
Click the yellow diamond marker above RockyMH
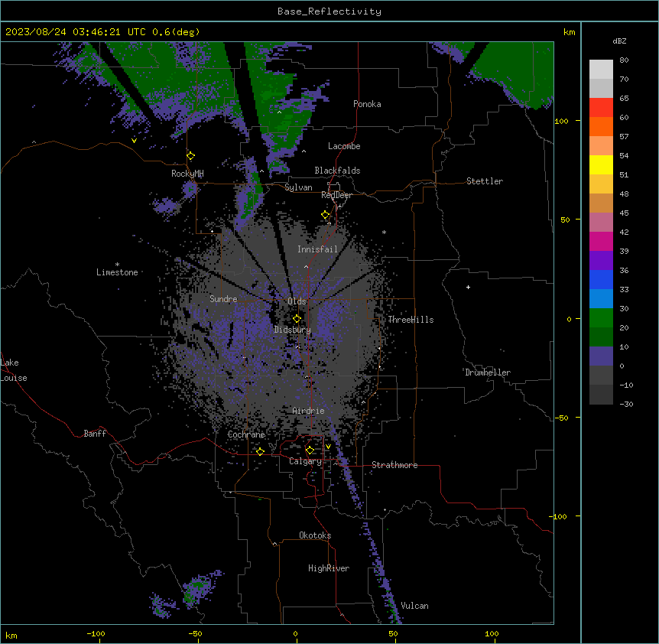(x=191, y=156)
